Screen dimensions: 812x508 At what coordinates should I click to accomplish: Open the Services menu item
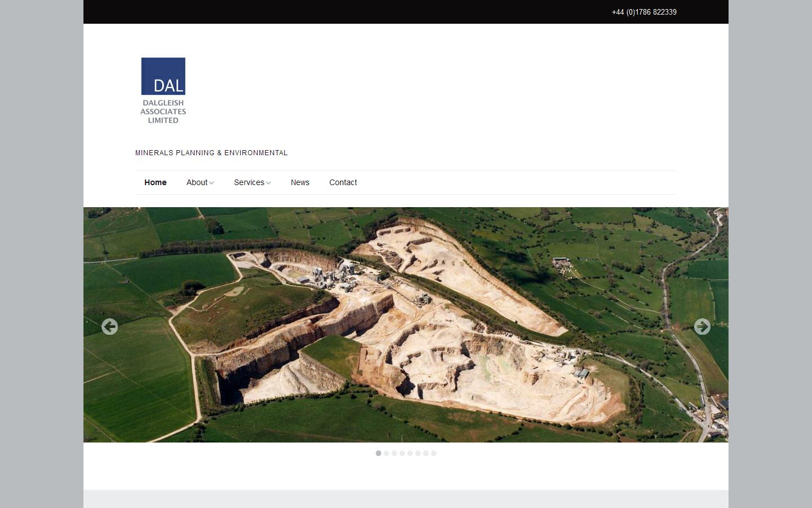point(249,182)
